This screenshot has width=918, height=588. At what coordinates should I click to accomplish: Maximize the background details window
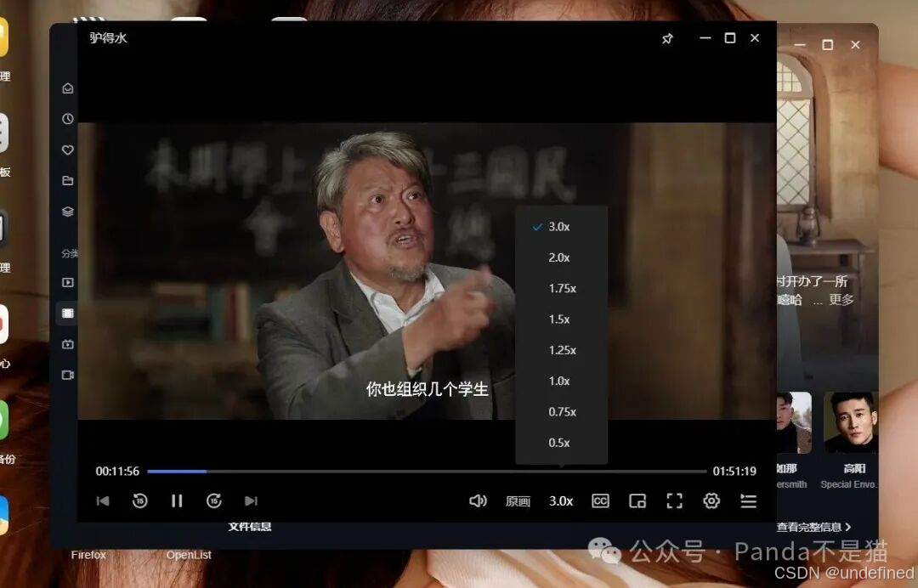pyautogui.click(x=827, y=45)
